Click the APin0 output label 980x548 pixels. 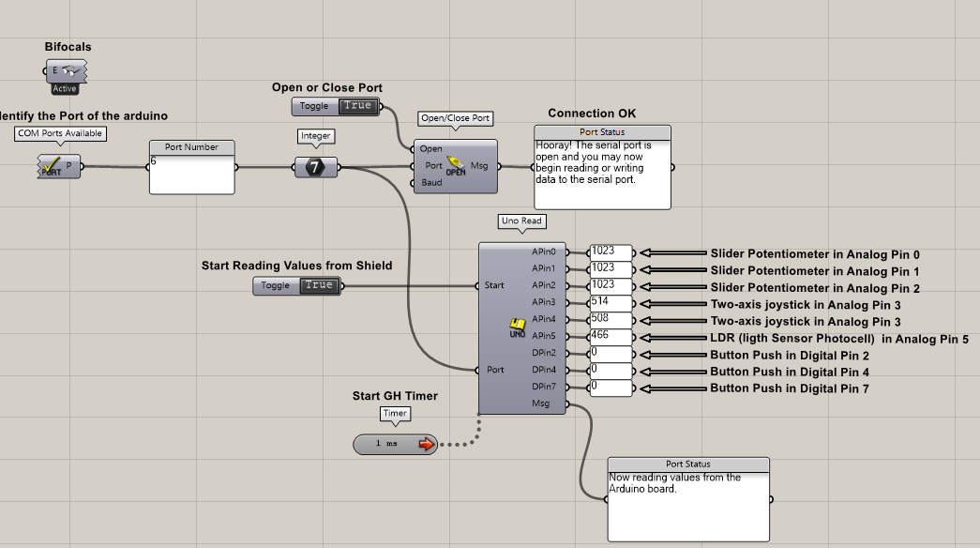pos(544,251)
